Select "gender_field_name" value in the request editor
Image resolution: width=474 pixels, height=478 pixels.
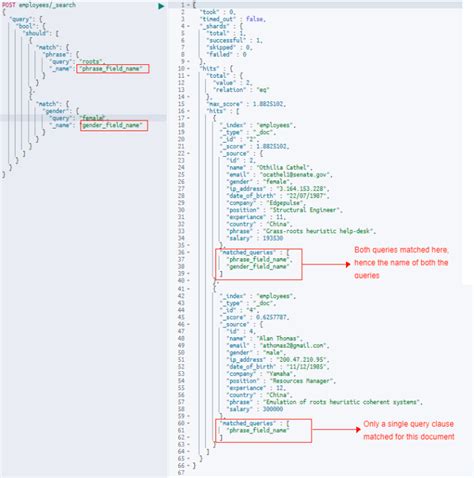(112, 125)
